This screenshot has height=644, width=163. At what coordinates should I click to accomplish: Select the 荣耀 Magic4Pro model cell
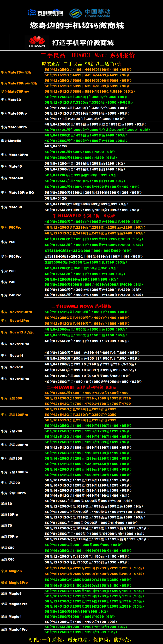pos(22,629)
